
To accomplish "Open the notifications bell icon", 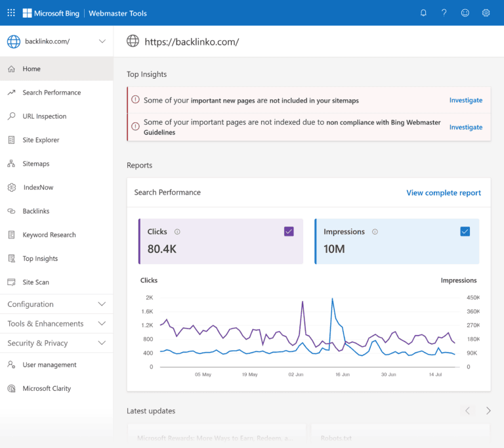I will point(423,13).
